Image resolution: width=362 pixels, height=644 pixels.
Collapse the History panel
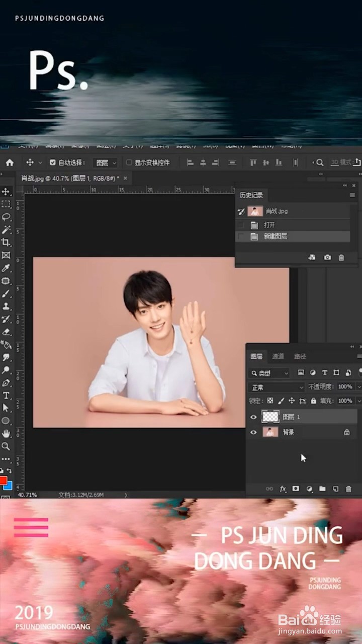tap(345, 186)
